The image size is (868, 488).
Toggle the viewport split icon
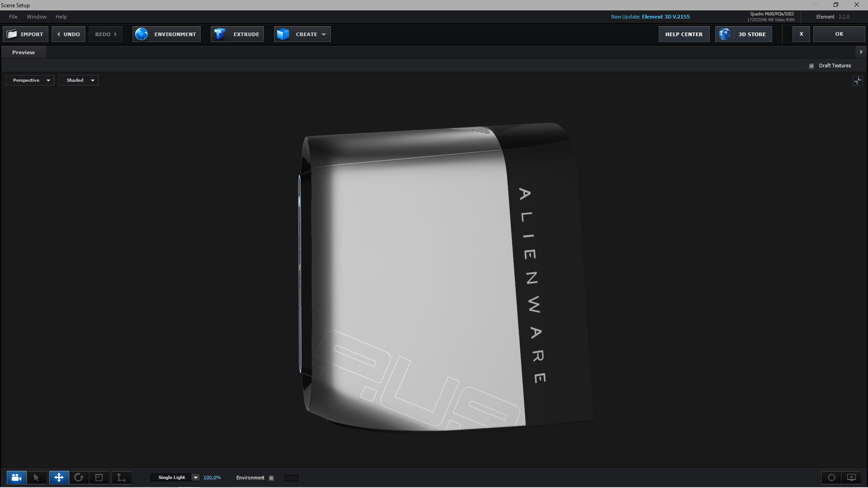(858, 81)
